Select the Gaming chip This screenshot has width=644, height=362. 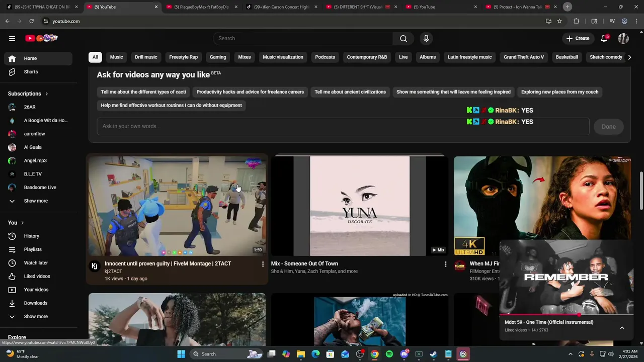pos(218,57)
